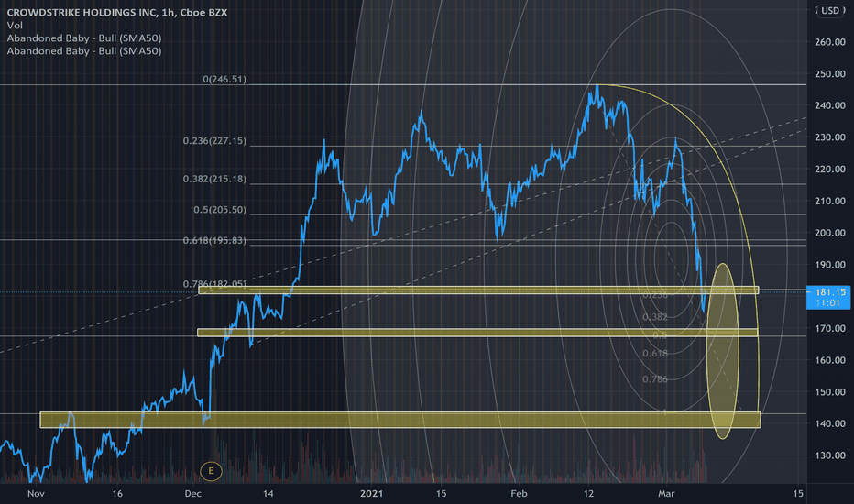Image resolution: width=854 pixels, height=504 pixels.
Task: Select the first Abandoned Baby - Bull indicator
Action: 84,38
